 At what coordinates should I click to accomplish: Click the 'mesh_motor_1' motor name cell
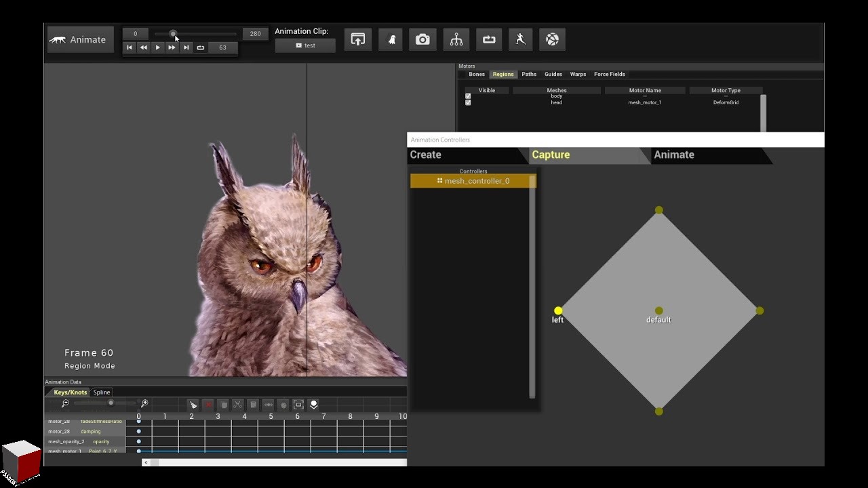point(645,102)
